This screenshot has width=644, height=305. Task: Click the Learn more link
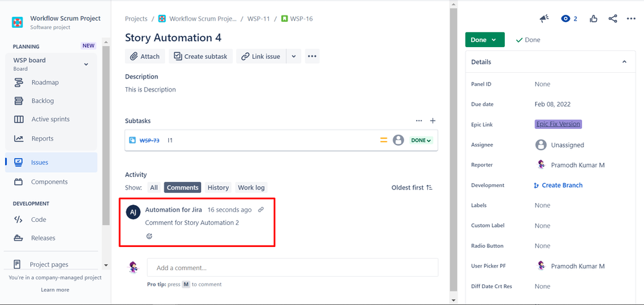click(55, 290)
